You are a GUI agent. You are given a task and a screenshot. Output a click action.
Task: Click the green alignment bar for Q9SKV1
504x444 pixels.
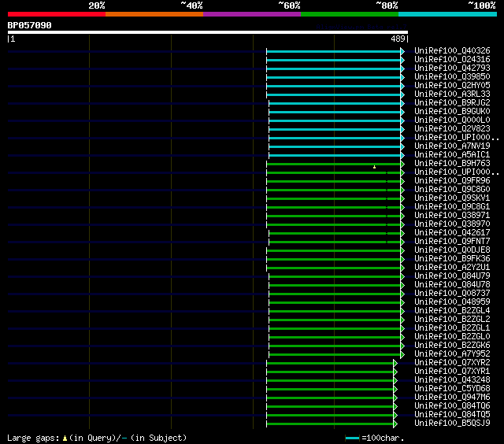pos(334,199)
